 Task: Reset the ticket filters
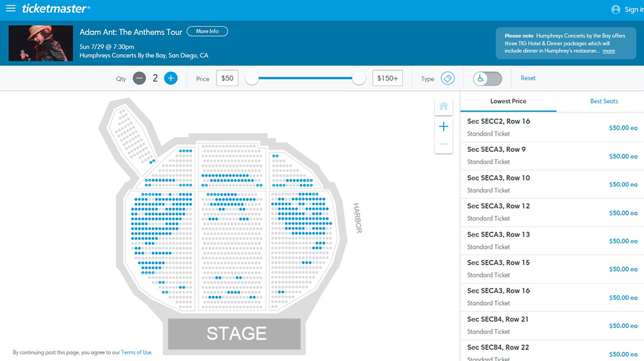(528, 79)
